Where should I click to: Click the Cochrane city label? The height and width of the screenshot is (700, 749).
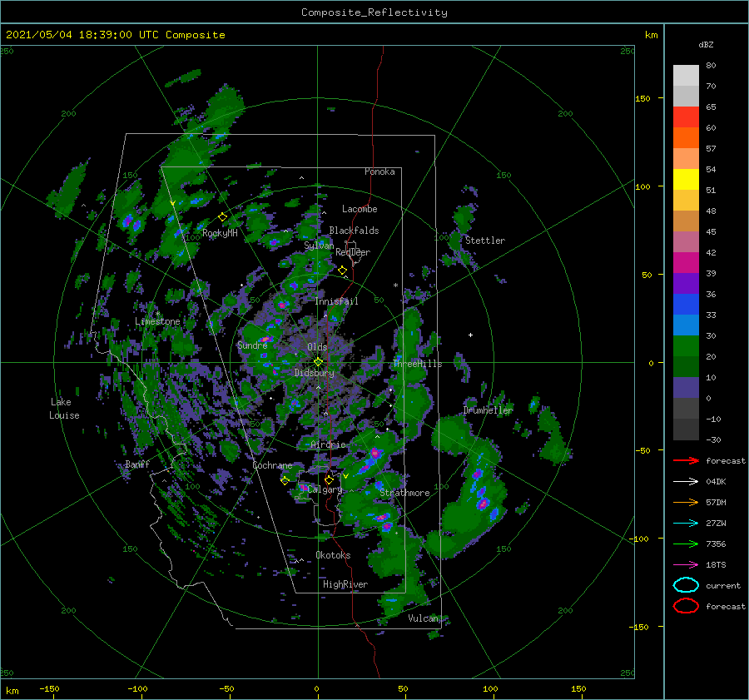click(272, 465)
